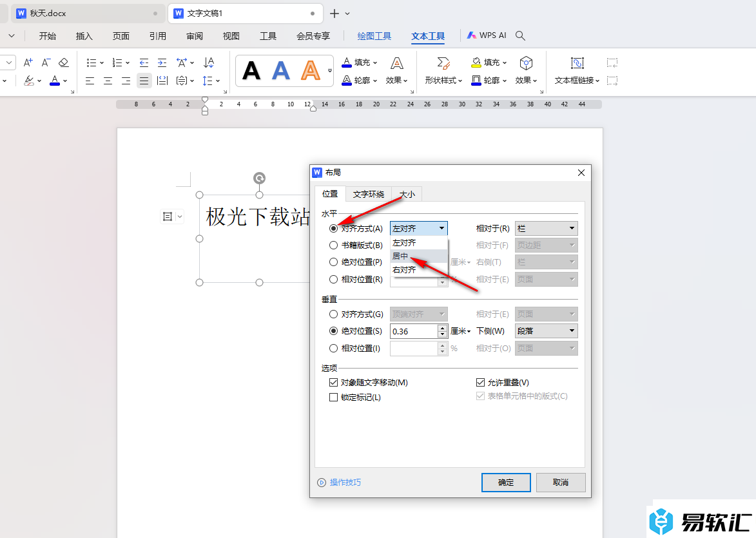
Task: Apply orange outlined text art style A
Action: [x=311, y=71]
